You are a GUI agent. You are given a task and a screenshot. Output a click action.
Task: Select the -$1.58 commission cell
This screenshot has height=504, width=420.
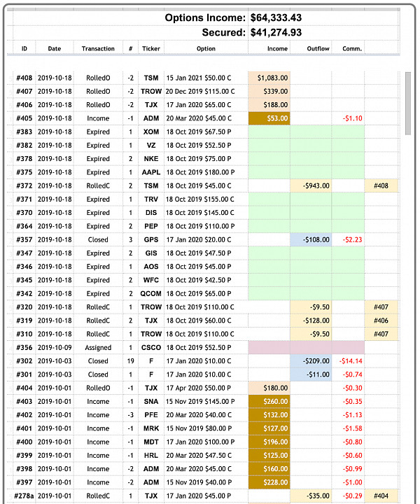point(348,429)
